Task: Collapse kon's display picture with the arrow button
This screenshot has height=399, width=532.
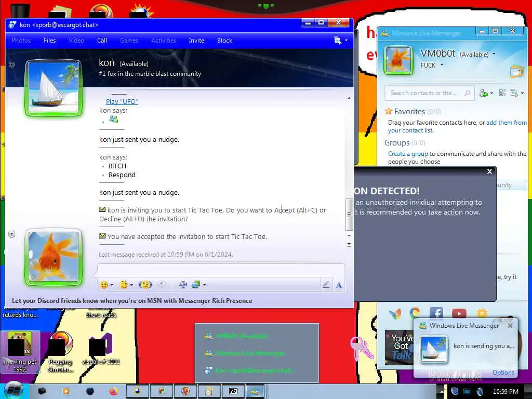Action: tap(11, 64)
